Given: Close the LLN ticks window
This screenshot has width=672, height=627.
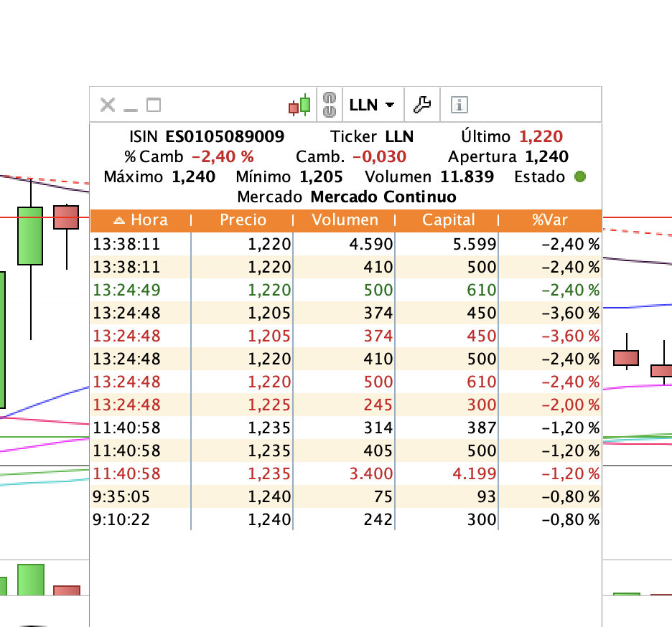Looking at the screenshot, I should [x=108, y=105].
